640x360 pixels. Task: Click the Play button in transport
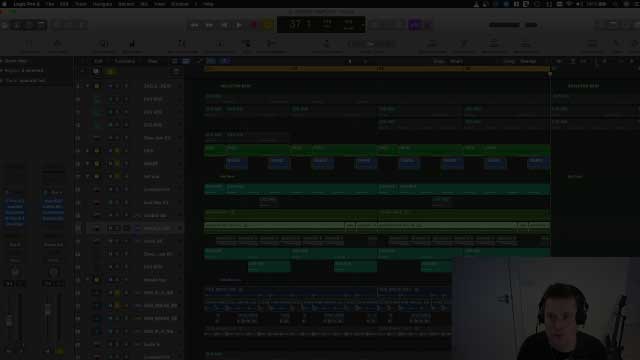point(240,25)
